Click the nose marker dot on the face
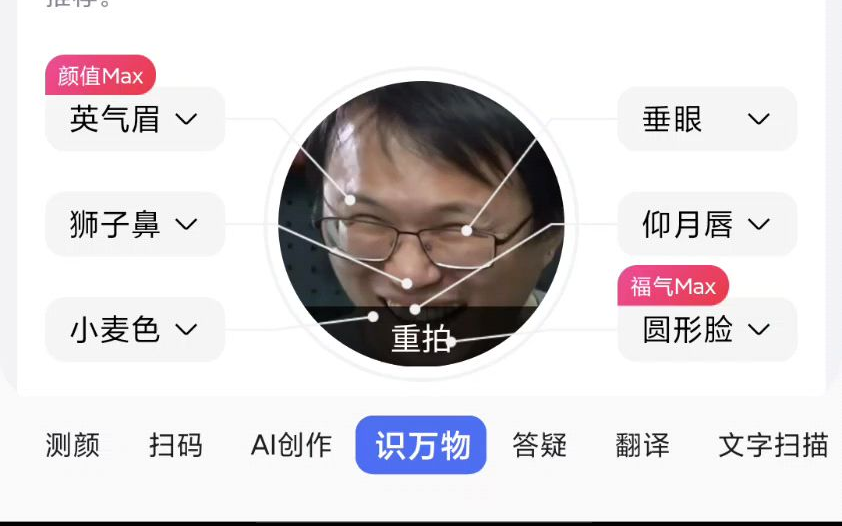The image size is (842, 526). [407, 283]
